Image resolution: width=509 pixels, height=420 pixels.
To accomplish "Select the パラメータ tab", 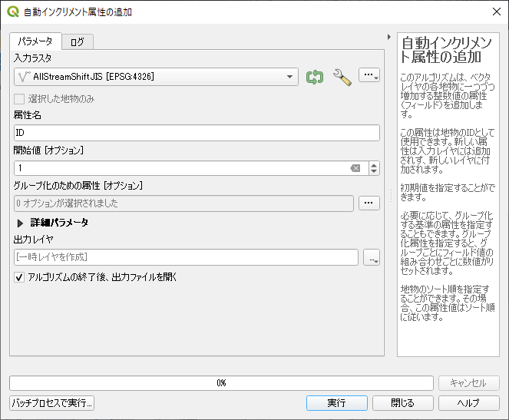I will pos(35,41).
